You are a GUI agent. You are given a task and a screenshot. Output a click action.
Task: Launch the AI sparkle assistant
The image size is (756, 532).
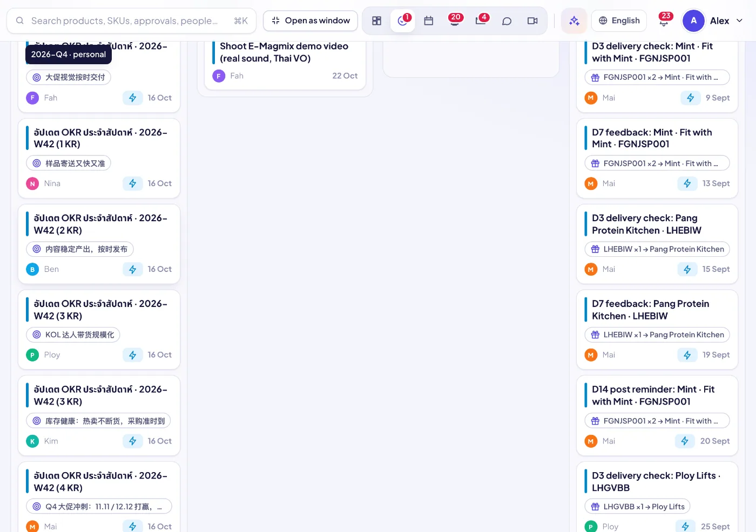point(574,21)
